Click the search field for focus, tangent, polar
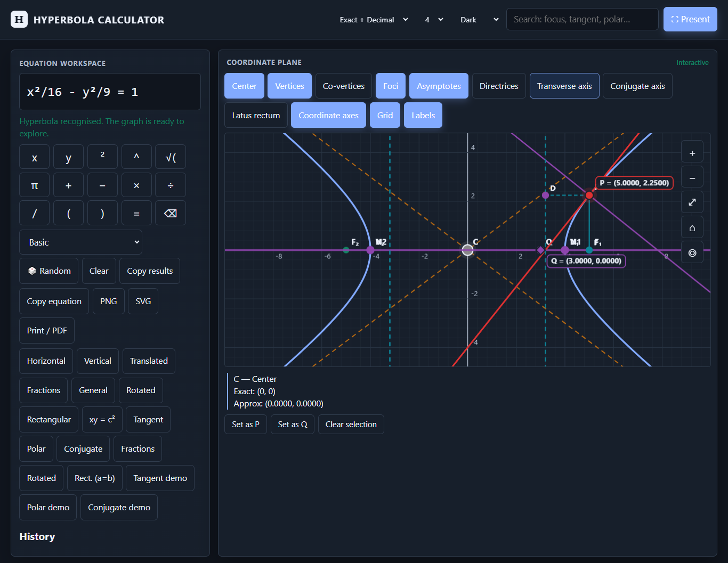 [x=583, y=19]
